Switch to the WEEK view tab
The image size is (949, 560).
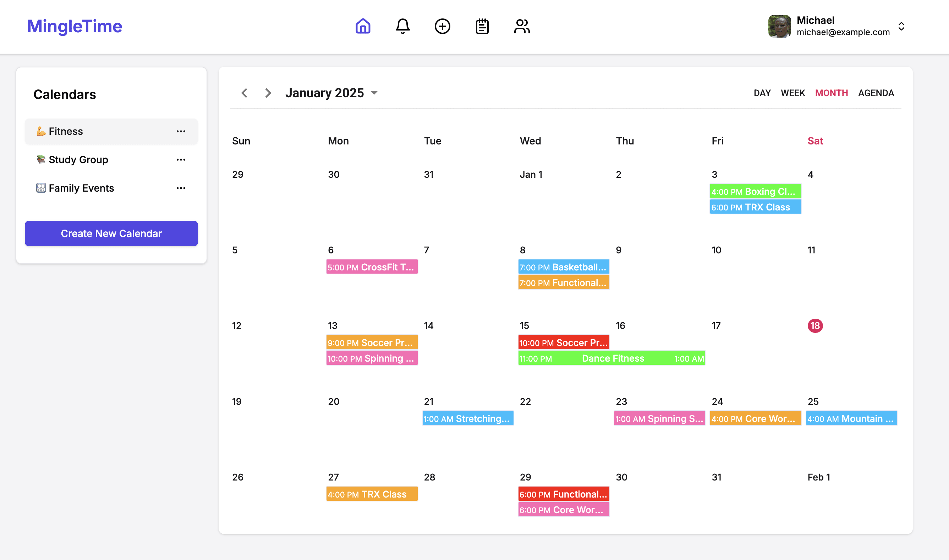pos(792,93)
